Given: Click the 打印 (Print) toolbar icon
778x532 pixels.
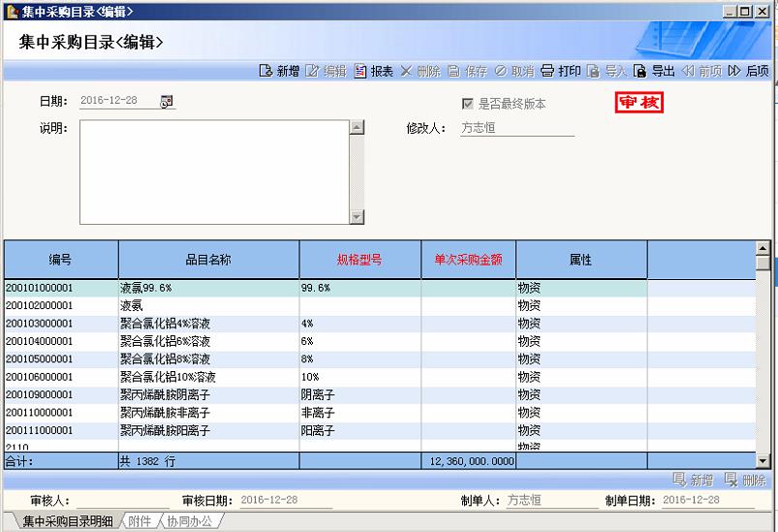Looking at the screenshot, I should [560, 71].
